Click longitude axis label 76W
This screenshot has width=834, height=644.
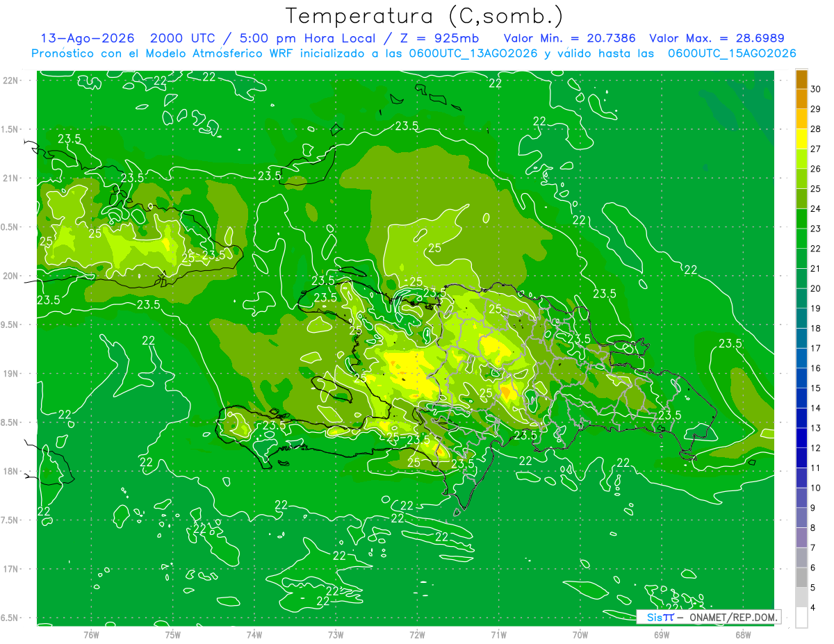click(91, 634)
